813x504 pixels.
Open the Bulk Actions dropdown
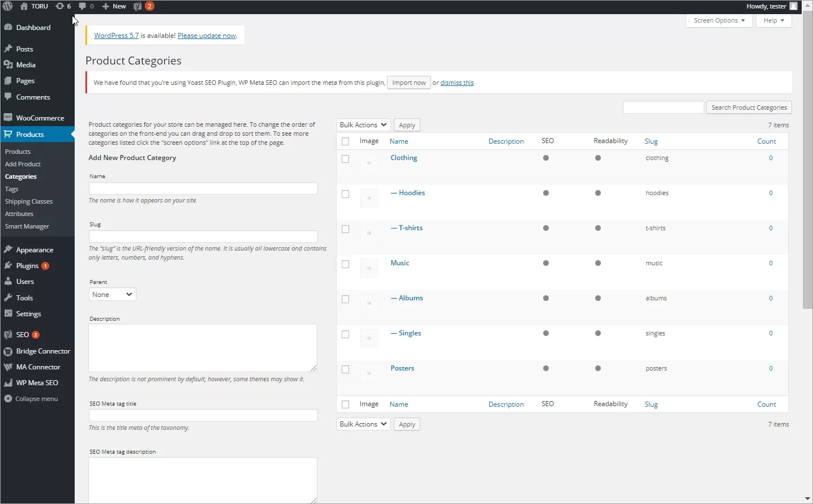363,124
